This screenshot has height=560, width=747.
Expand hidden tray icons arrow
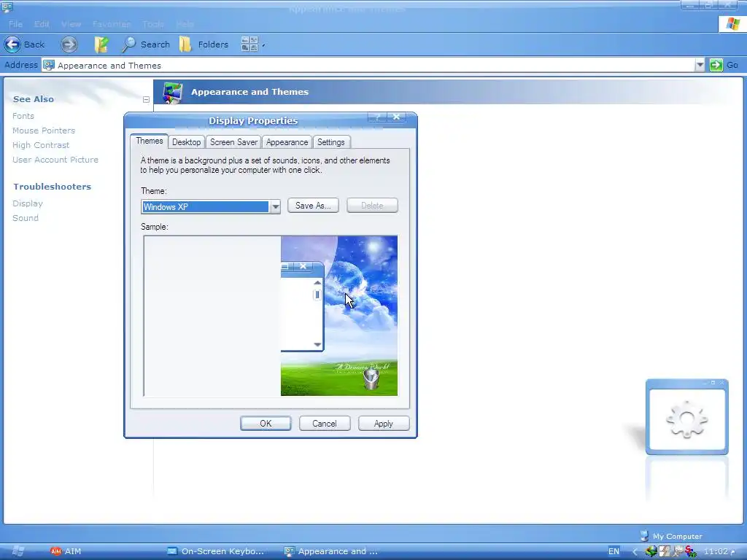635,551
